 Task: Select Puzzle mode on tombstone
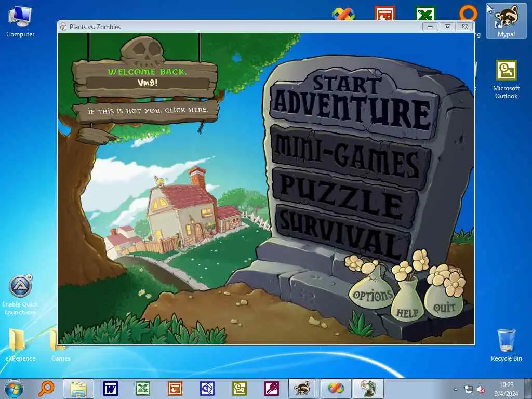346,198
